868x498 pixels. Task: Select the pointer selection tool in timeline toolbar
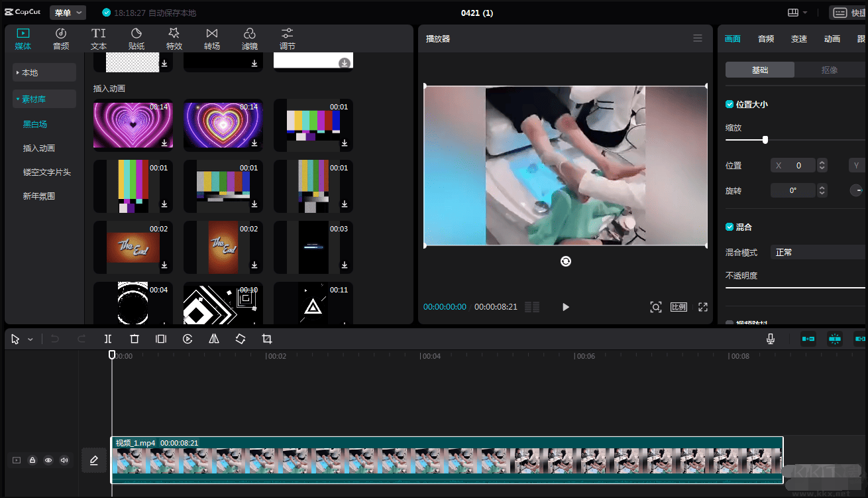[x=16, y=339]
